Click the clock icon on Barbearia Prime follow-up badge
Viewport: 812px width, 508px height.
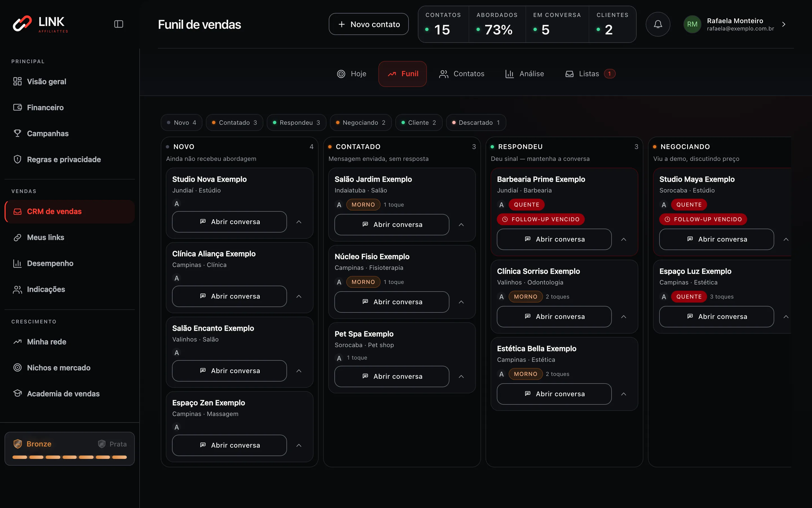tap(505, 219)
